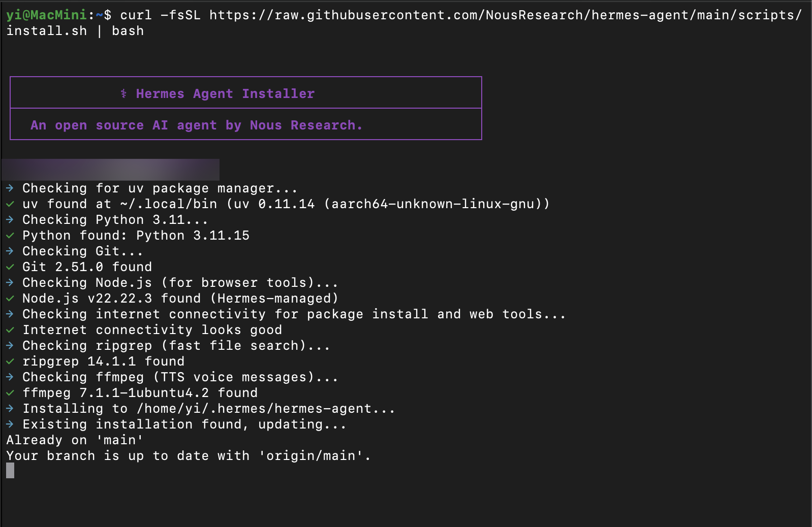Click the ffmpeg 7.1.1-1ubuntu4.2 found text

pyautogui.click(x=140, y=393)
